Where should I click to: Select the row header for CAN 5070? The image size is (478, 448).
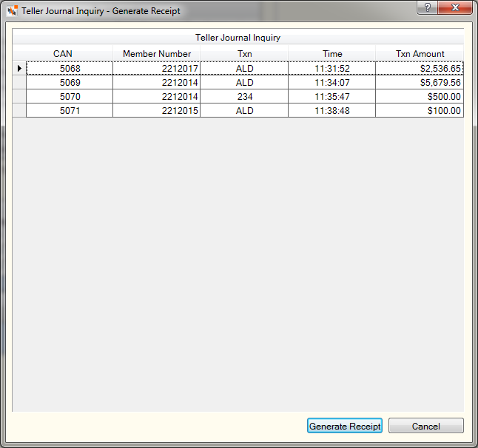point(19,96)
